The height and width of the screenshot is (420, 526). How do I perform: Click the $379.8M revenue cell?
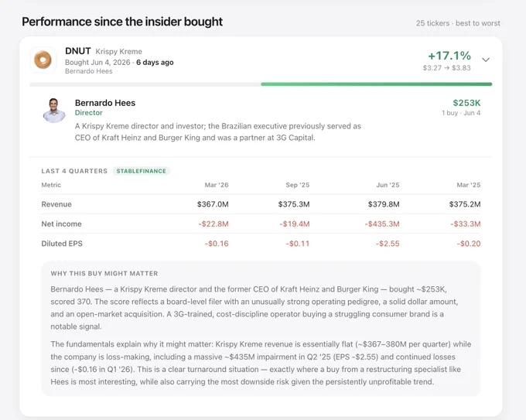click(x=384, y=204)
